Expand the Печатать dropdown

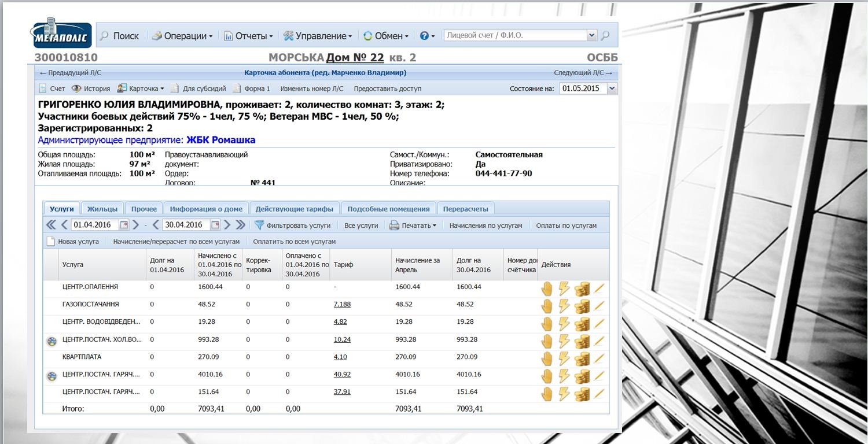413,225
